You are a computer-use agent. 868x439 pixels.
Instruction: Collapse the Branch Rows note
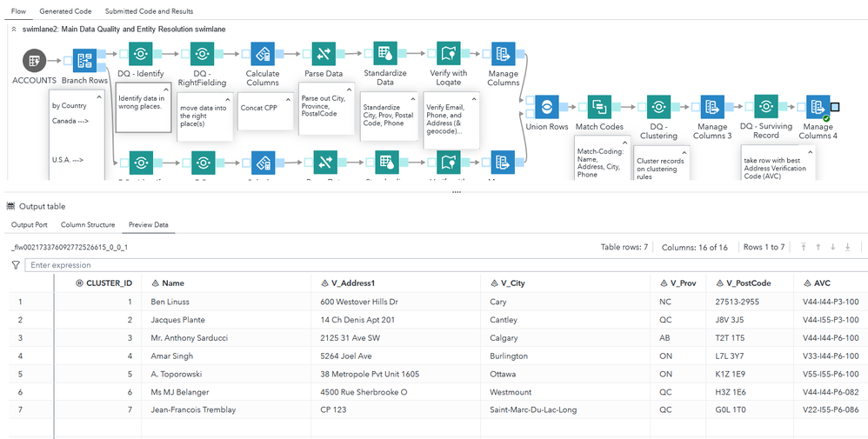pos(99,97)
